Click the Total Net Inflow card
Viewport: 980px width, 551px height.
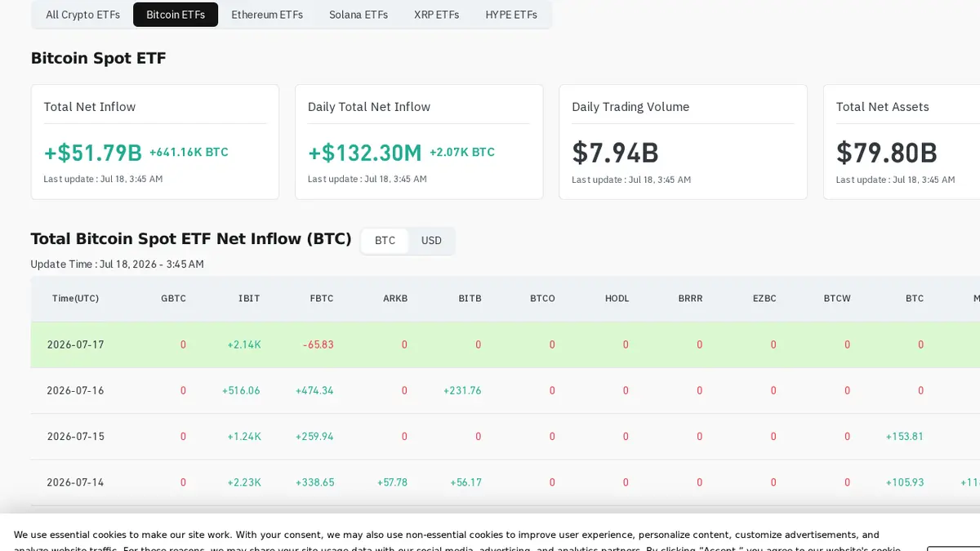[x=155, y=142]
